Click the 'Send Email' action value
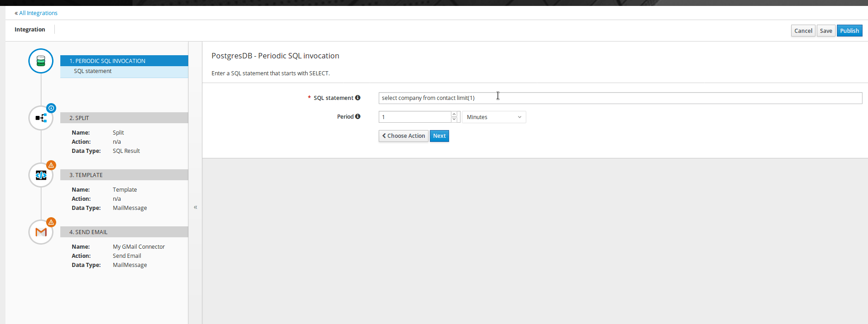Image resolution: width=868 pixels, height=324 pixels. pyautogui.click(x=127, y=256)
